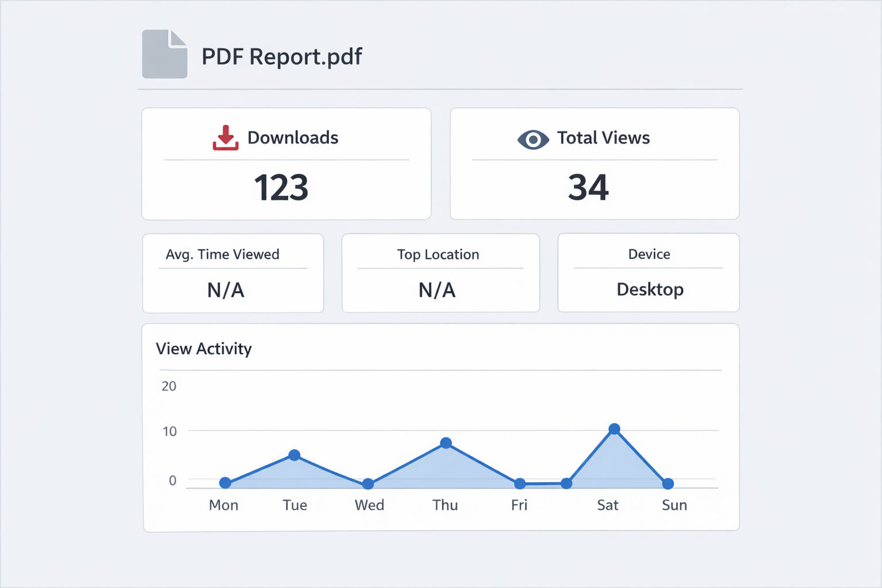Select the red download arrow icon
The width and height of the screenshot is (882, 588).
pyautogui.click(x=225, y=138)
